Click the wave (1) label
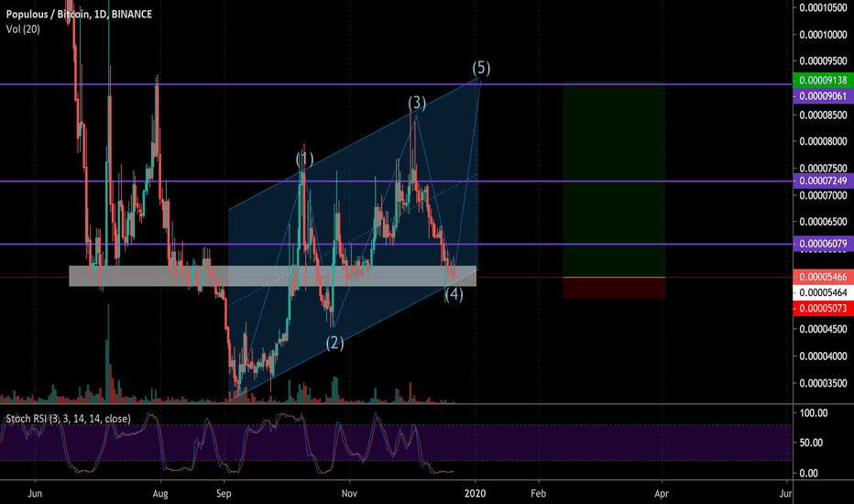 (x=304, y=159)
